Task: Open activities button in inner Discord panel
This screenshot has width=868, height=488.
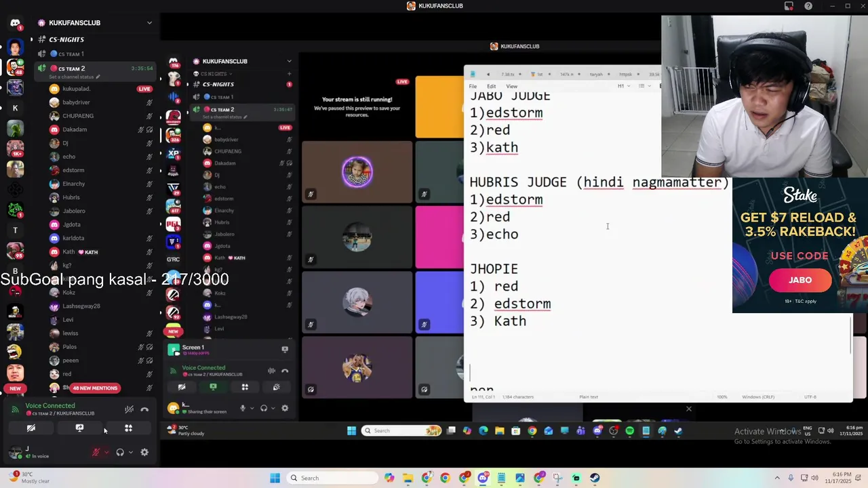Action: click(x=245, y=387)
